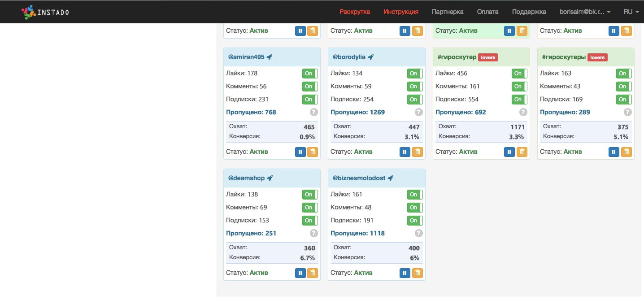Pause the @borodylia campaign

(405, 152)
